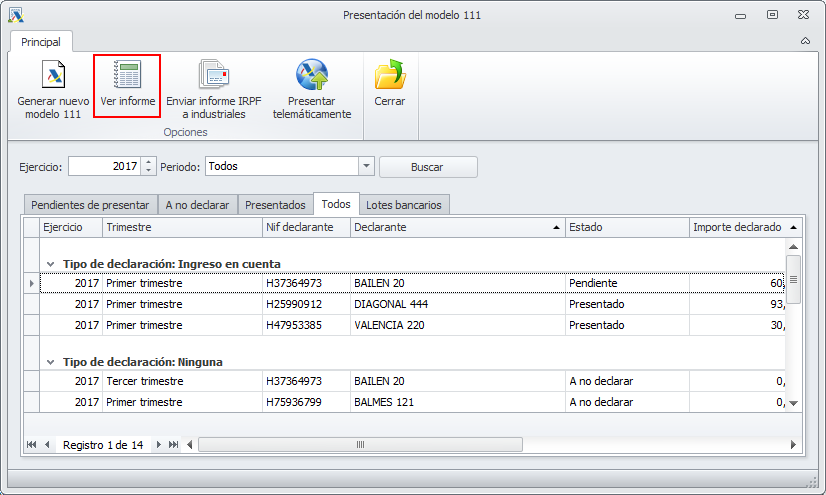The width and height of the screenshot is (826, 495).
Task: Select Presentar telemáticamente globe icon
Action: point(312,76)
